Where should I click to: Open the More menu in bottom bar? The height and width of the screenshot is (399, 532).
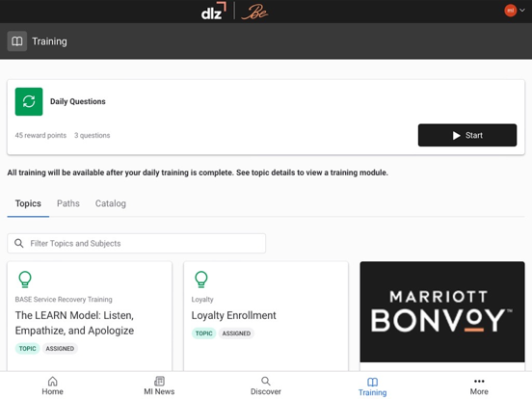point(479,386)
